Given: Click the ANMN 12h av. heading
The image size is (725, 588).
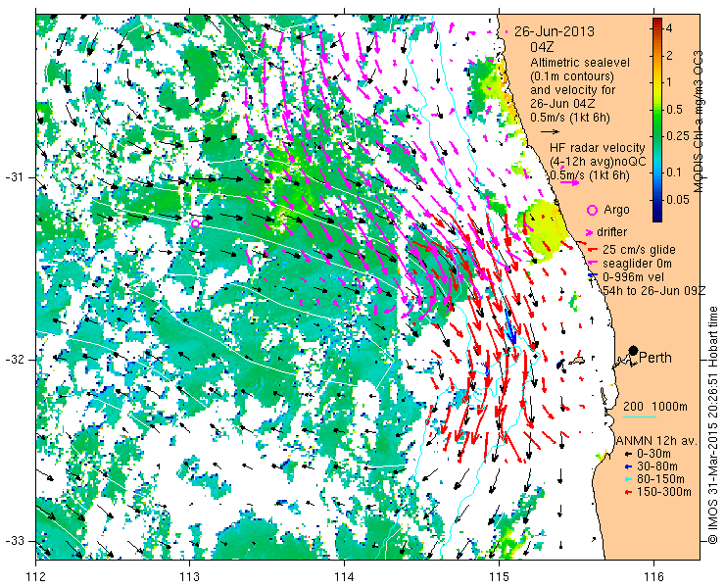Looking at the screenshot, I should pos(657,440).
